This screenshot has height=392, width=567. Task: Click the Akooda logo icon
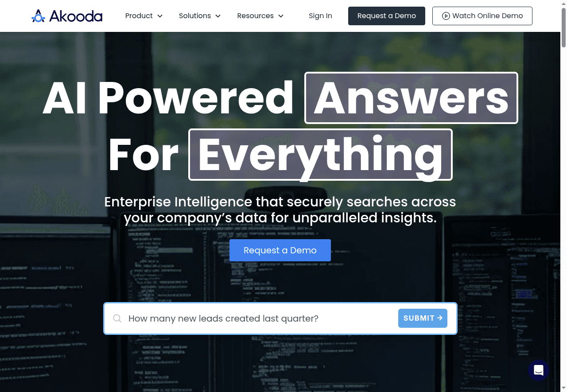click(39, 16)
